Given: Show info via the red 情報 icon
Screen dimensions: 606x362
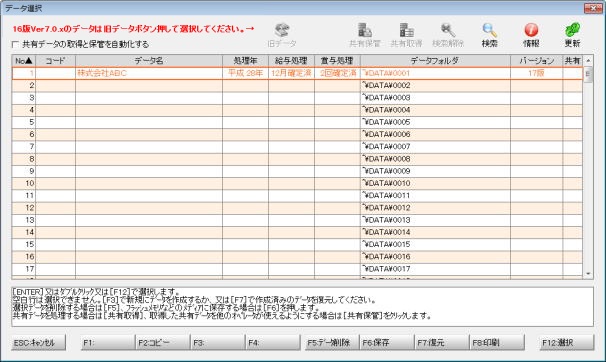Looking at the screenshot, I should coord(531,30).
